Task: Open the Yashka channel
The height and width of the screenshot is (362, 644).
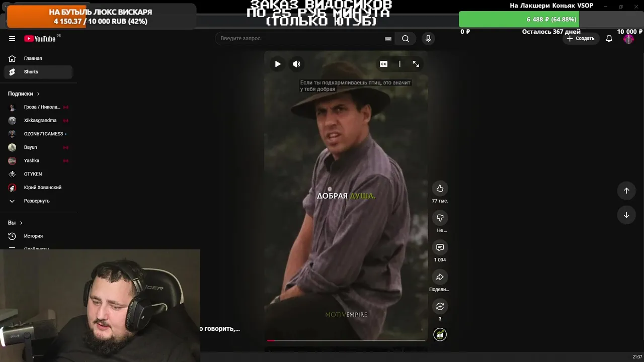Action: point(38,160)
